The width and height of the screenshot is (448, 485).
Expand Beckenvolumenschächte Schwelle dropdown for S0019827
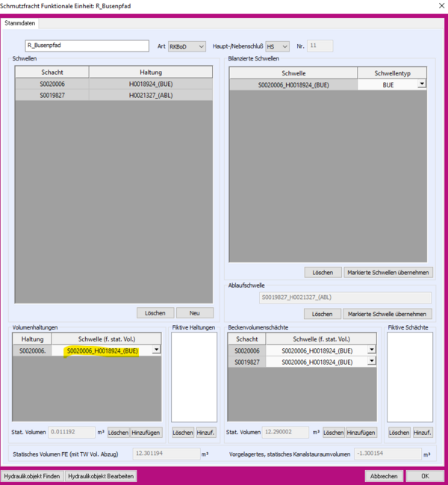[371, 362]
